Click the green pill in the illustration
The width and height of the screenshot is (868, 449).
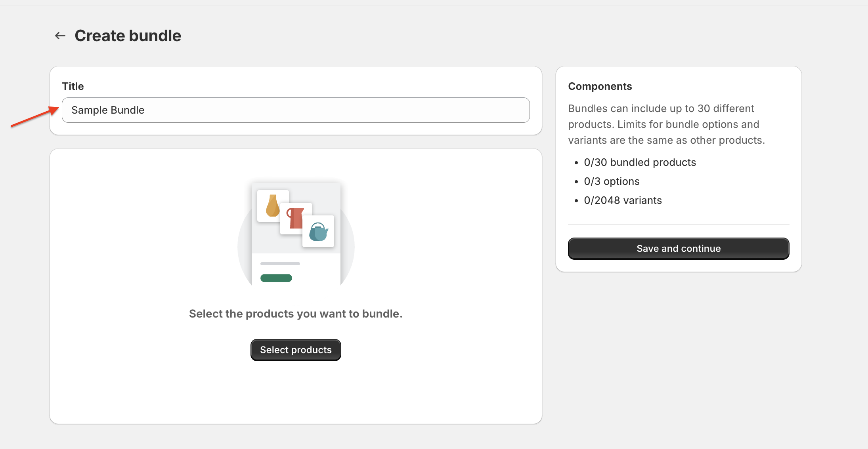[276, 278]
